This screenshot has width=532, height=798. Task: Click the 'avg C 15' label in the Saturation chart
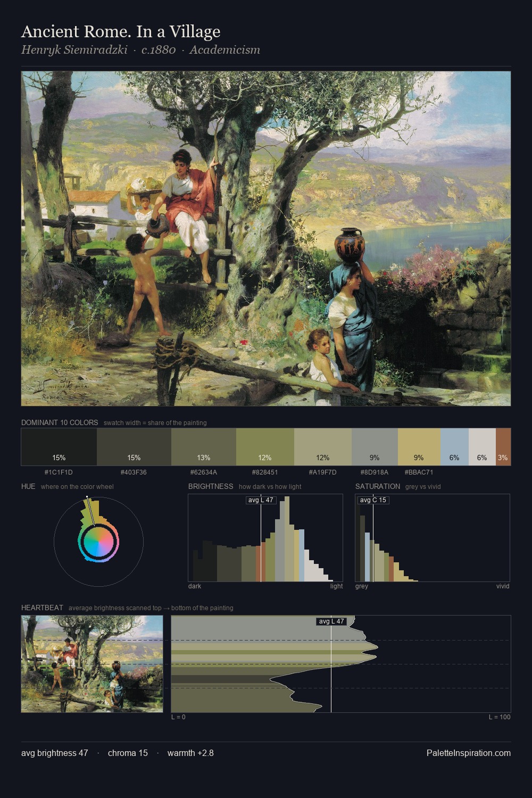coord(373,500)
